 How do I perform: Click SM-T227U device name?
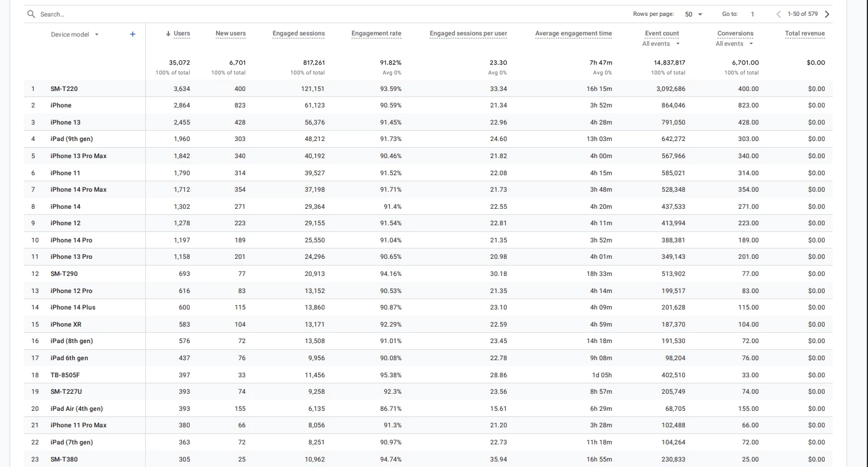click(x=66, y=392)
